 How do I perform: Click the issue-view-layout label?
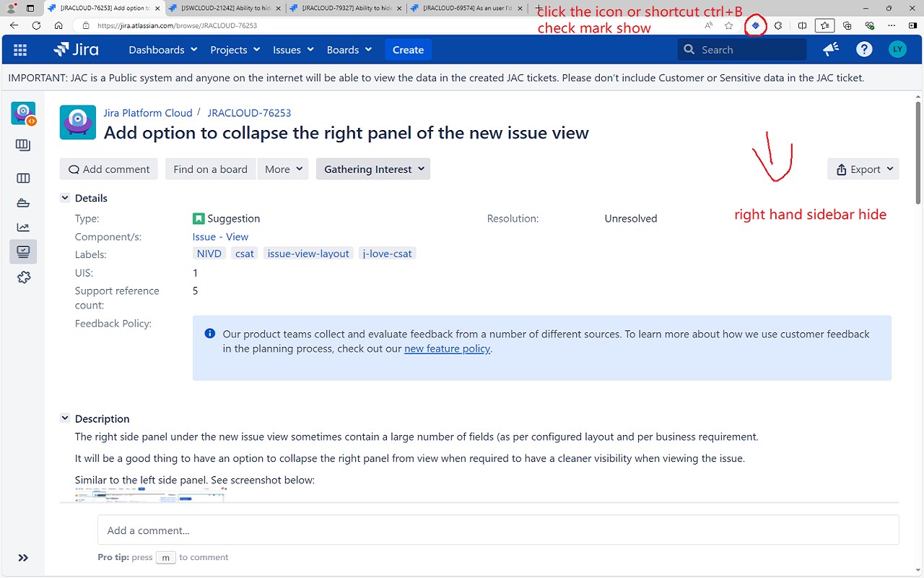click(308, 254)
